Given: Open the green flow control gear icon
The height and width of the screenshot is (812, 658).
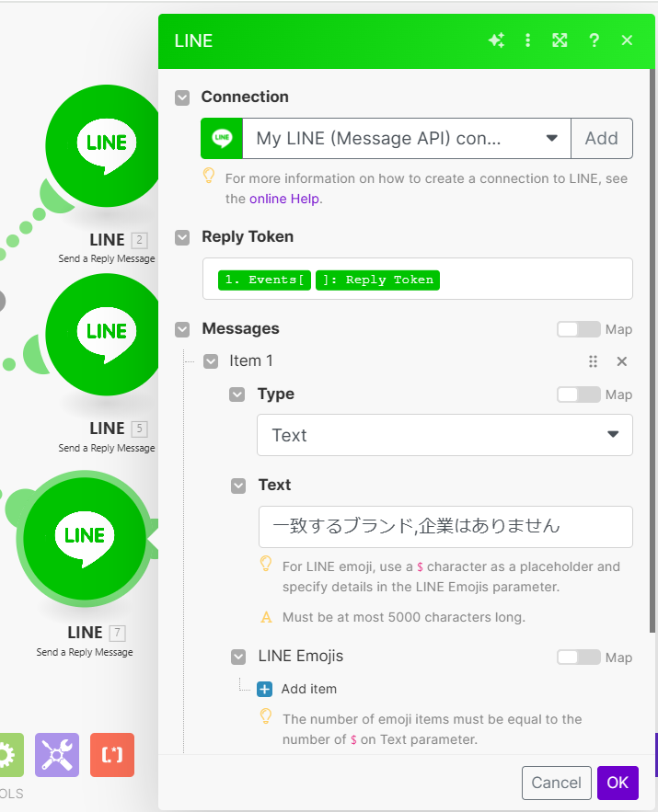Looking at the screenshot, I should click(10, 755).
